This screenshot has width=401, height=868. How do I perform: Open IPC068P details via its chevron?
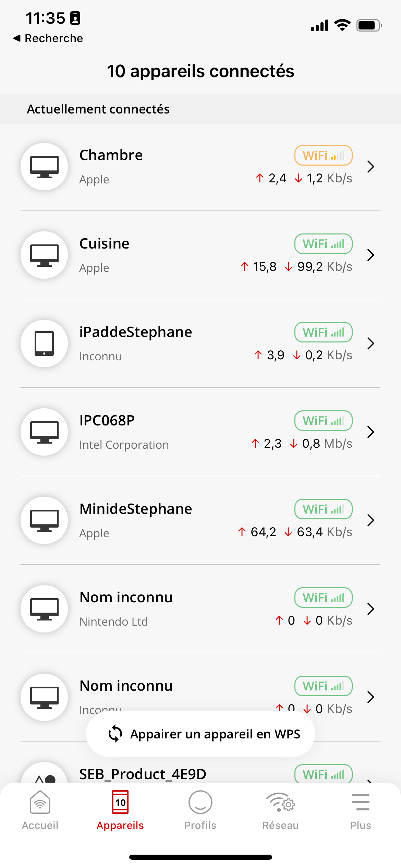coord(370,432)
